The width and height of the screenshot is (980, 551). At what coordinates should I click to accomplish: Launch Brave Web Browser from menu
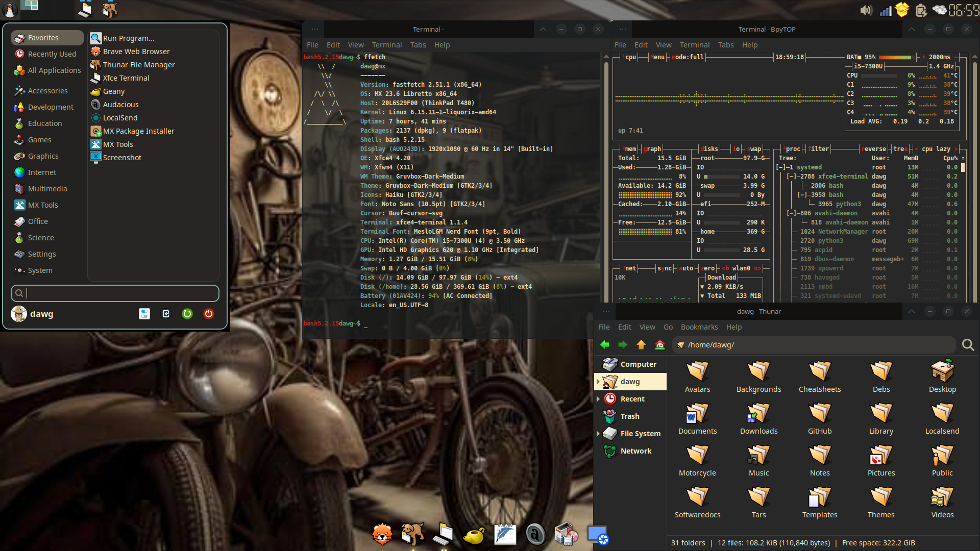[x=153, y=52]
